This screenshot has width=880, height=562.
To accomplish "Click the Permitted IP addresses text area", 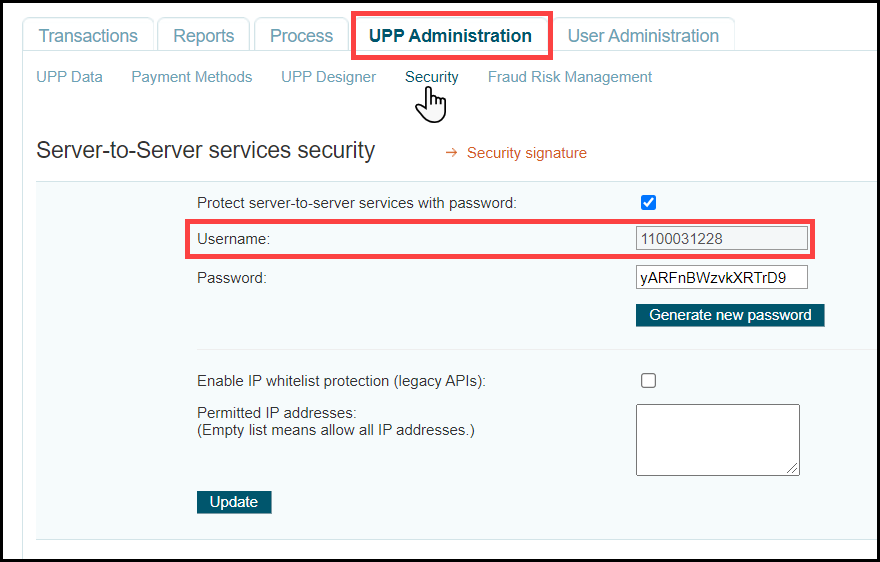I will pos(717,439).
